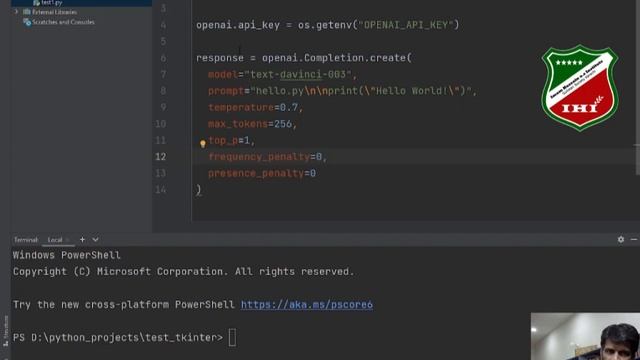
Task: Click the webcam video thumbnail
Action: [585, 336]
